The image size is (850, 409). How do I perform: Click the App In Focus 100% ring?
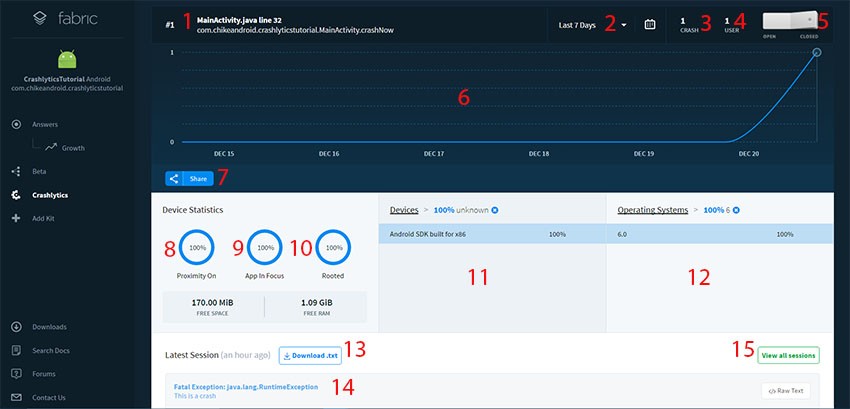pos(265,247)
